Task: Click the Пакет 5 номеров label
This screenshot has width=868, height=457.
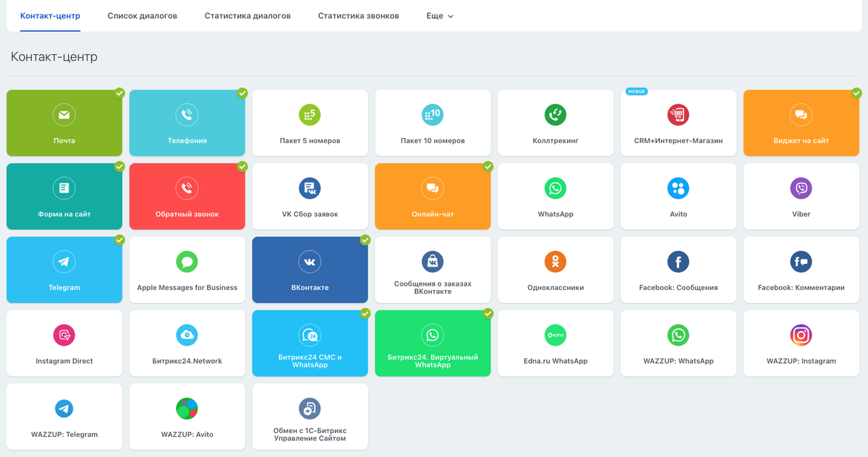Action: click(310, 141)
